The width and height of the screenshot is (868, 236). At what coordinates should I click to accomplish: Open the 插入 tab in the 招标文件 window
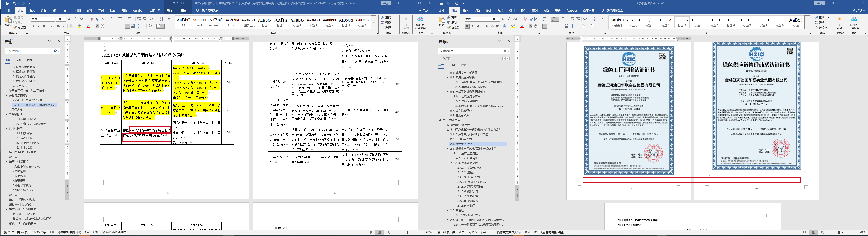tap(32, 10)
